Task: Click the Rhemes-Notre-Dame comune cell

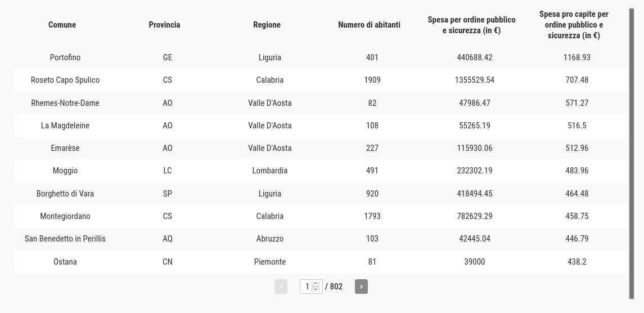Action: tap(65, 103)
